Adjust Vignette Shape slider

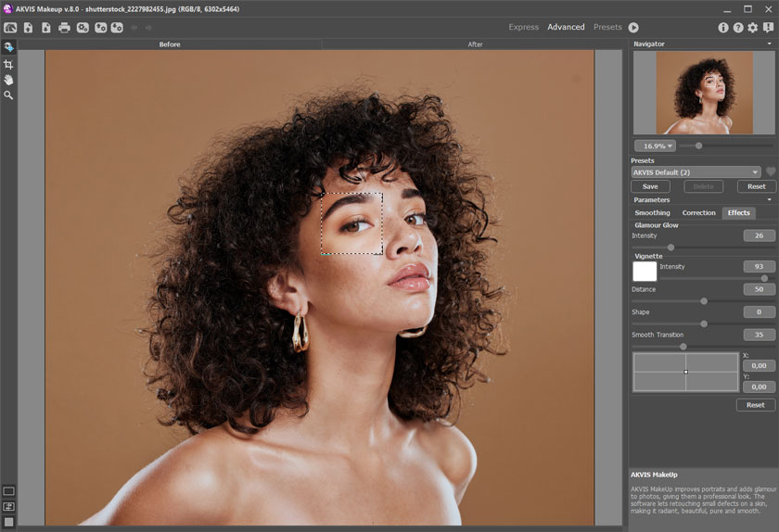[703, 323]
